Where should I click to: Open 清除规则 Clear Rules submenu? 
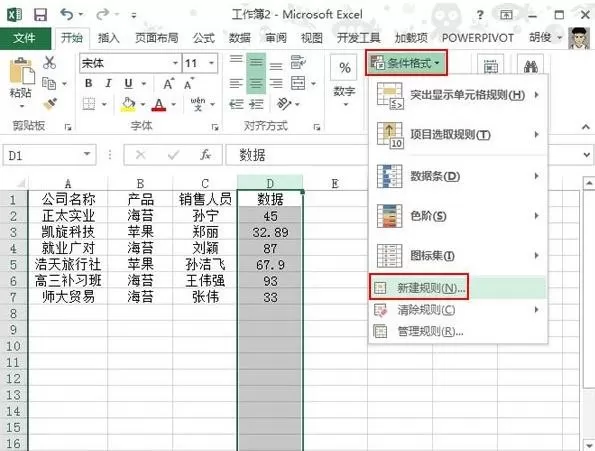[x=458, y=310]
